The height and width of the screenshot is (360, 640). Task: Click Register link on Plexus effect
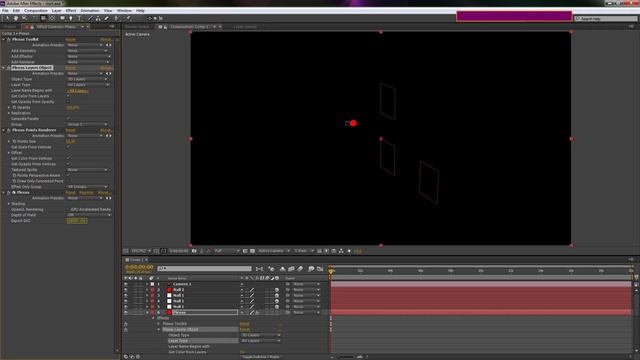(86, 193)
